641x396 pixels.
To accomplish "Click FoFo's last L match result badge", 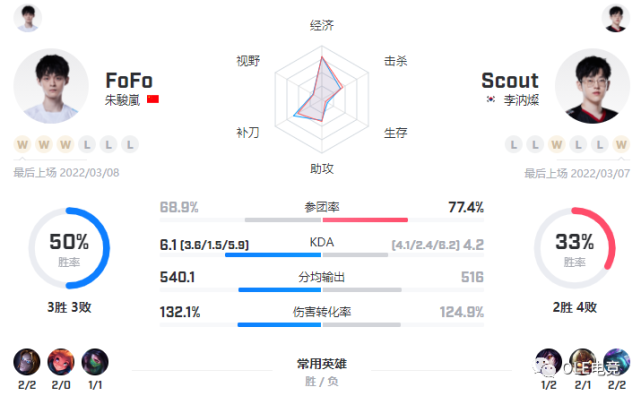I will click(x=130, y=144).
